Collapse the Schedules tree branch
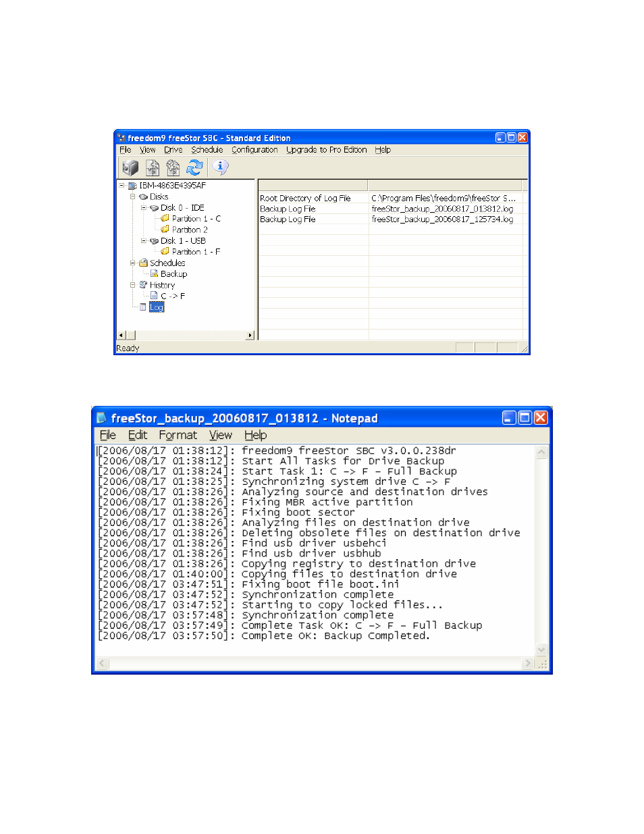This screenshot has height=834, width=644. pos(133,263)
